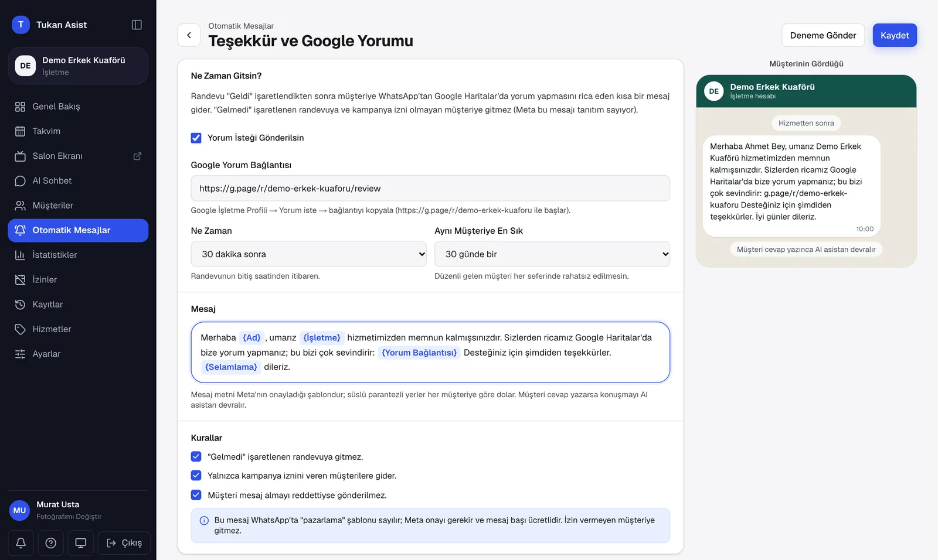Open Demo Erkek Kuaförü business selector
Image resolution: width=938 pixels, height=560 pixels.
78,66
